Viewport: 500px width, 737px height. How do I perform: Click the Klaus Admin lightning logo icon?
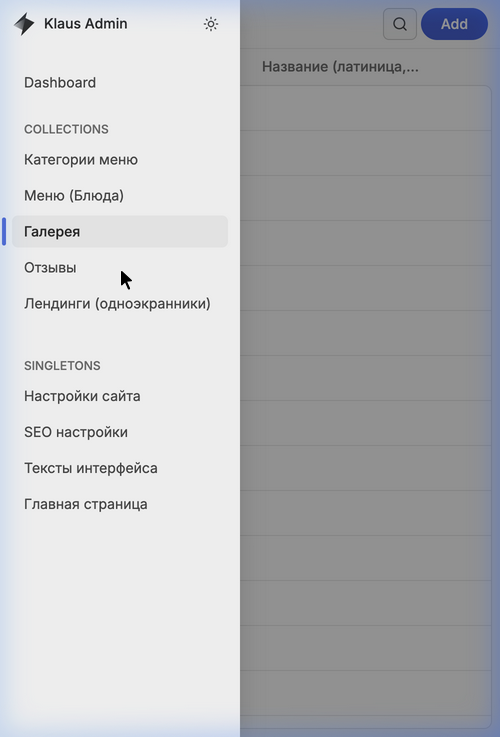click(24, 24)
